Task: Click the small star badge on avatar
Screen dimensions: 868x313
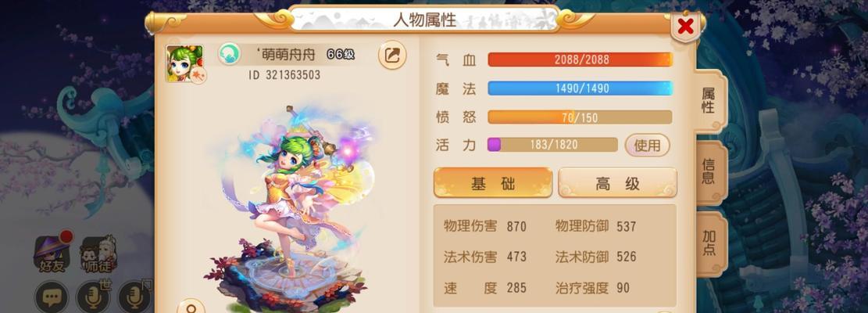Action: click(199, 75)
